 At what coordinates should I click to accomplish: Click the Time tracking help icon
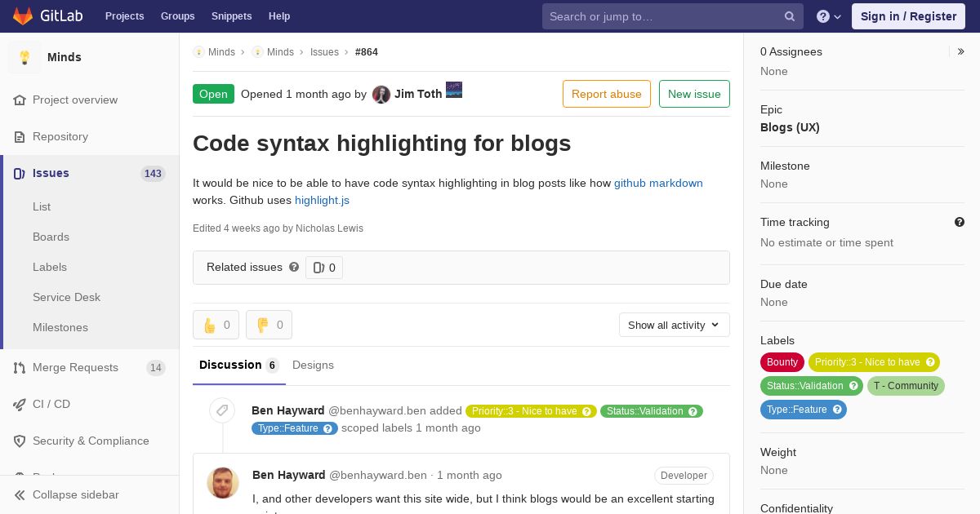[x=960, y=222]
